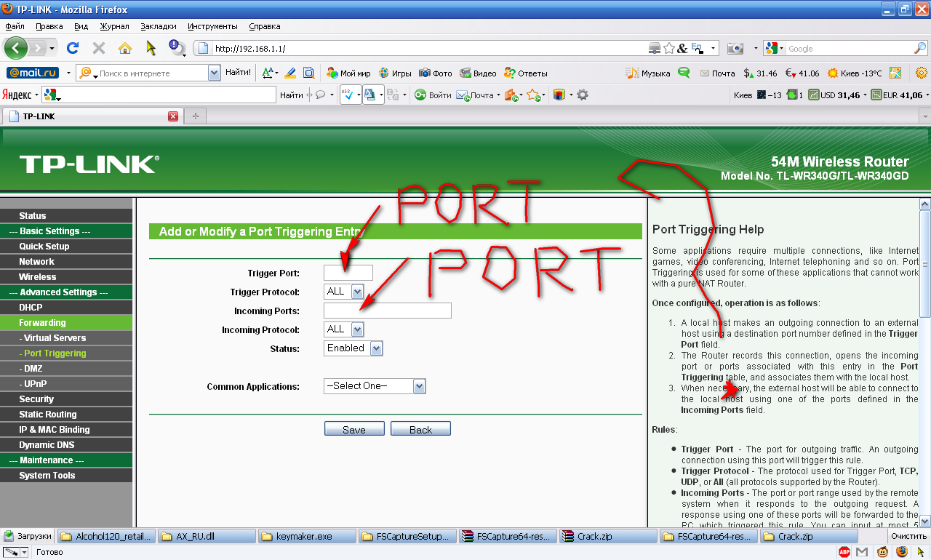Open Игры in the Mail.ru toolbar
Image resolution: width=931 pixels, height=560 pixels.
394,73
